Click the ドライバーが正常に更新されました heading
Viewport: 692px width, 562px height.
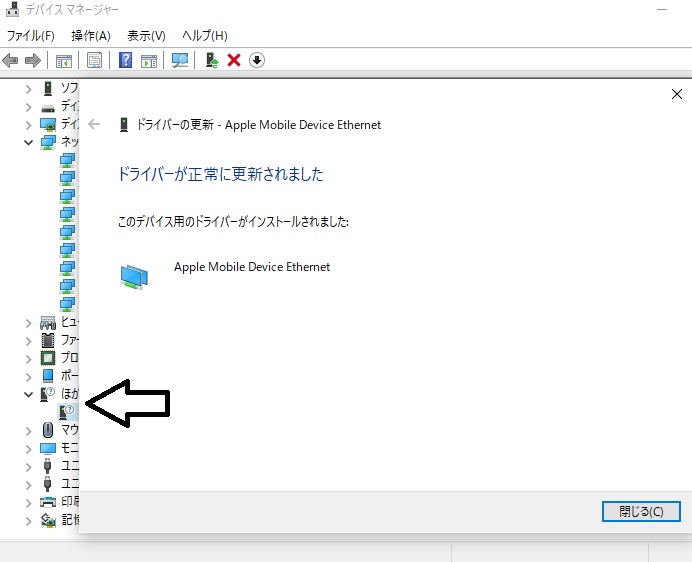[x=221, y=174]
